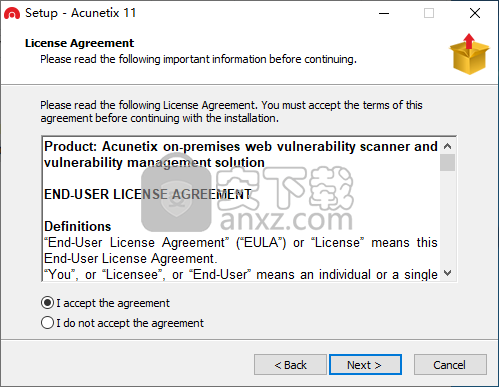Screen dimensions: 499x387
Task: Cancel the installation
Action: 450,365
